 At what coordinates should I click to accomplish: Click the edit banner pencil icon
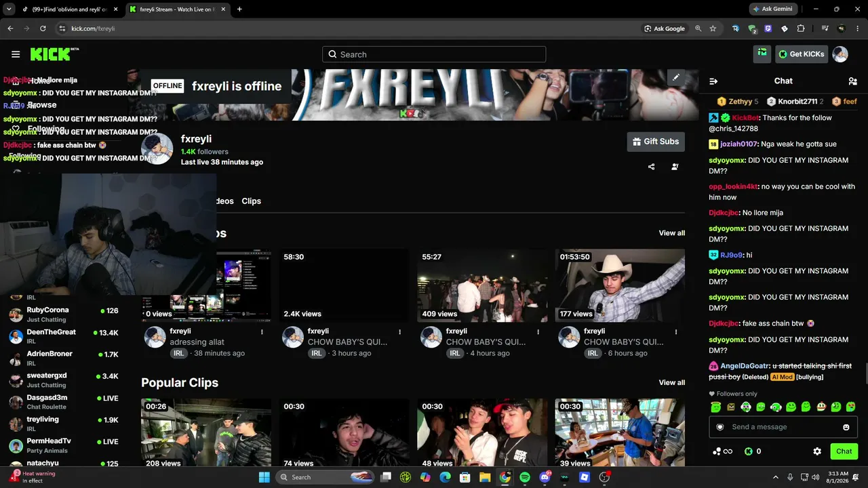coord(675,77)
